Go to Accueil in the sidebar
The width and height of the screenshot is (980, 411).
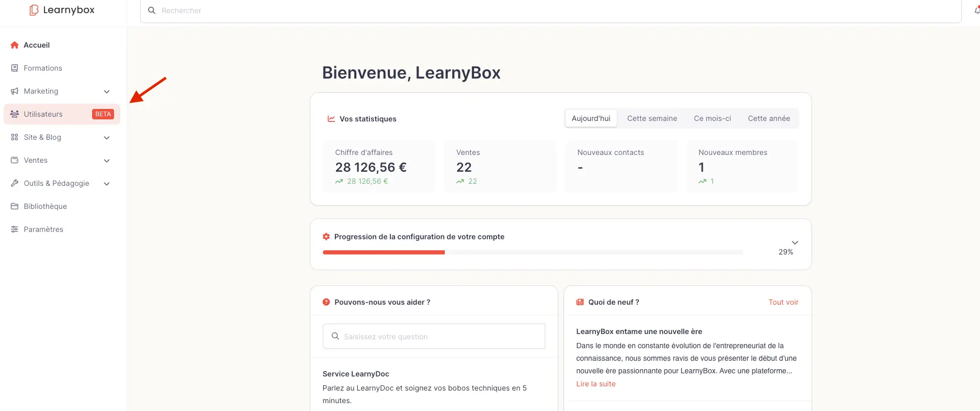pyautogui.click(x=62, y=45)
